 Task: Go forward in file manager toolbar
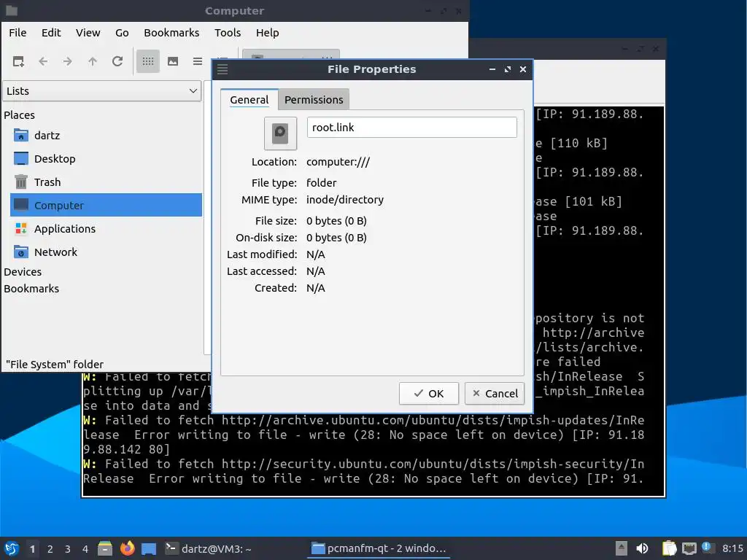(x=68, y=61)
